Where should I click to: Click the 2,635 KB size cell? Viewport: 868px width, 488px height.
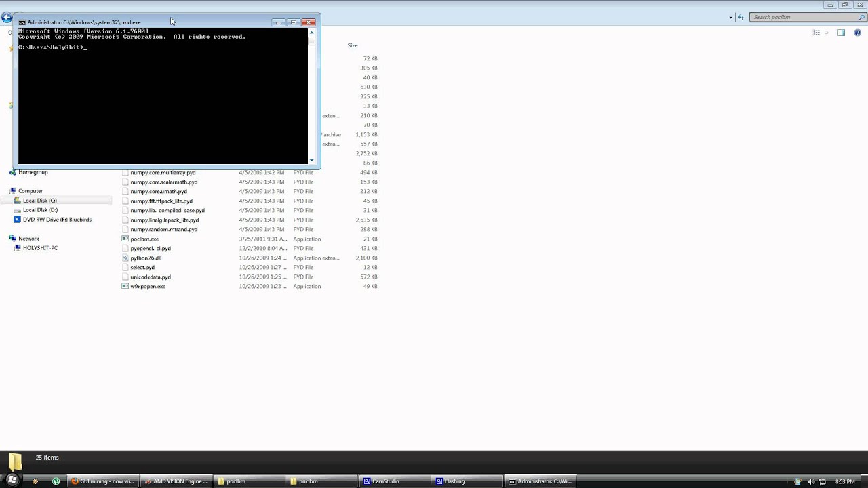366,220
